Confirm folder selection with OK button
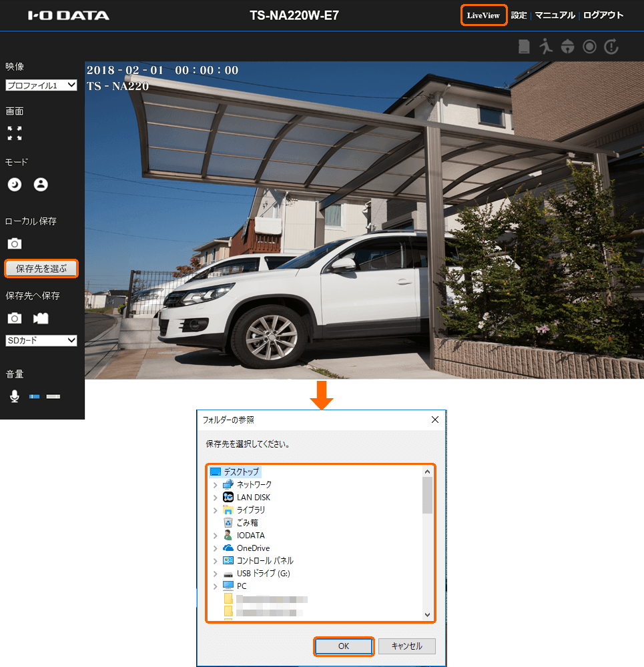Viewport: 644px width, 667px height. click(343, 646)
